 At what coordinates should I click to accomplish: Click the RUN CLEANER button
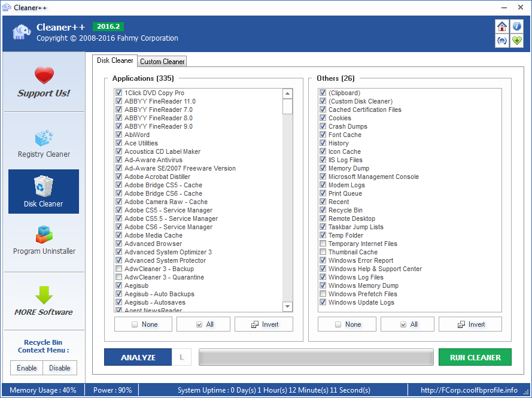point(475,357)
